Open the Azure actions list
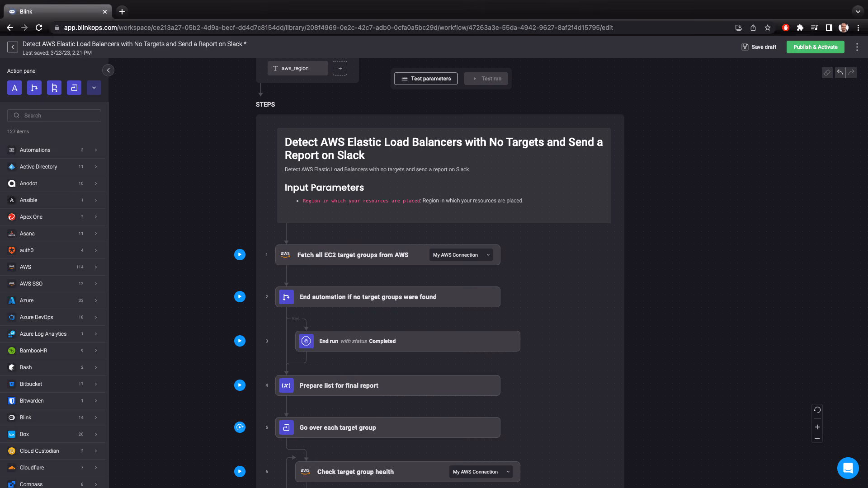Screen dimensions: 868x488 54,300
